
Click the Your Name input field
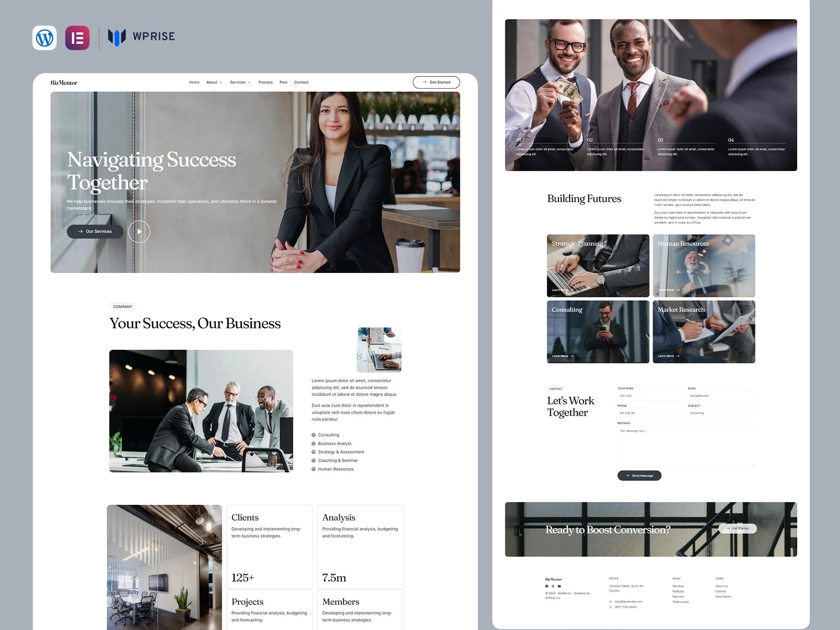(x=651, y=396)
